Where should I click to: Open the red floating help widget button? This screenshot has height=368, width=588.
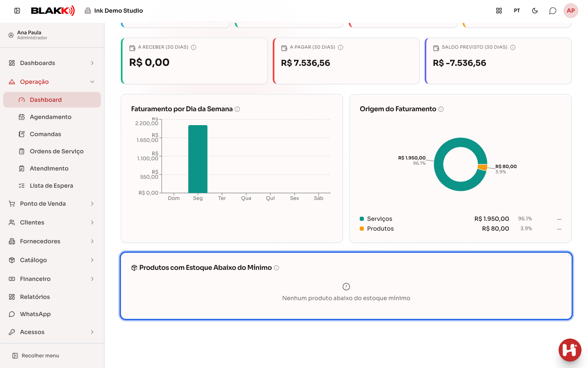click(x=570, y=350)
